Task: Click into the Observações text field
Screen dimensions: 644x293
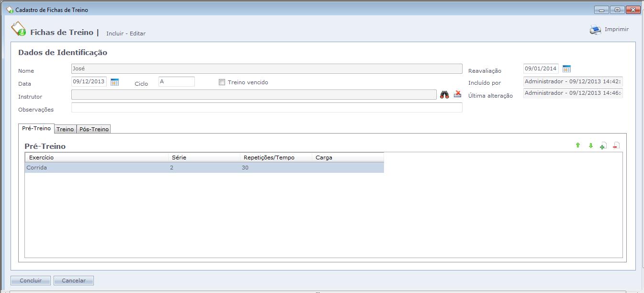Action: point(267,108)
